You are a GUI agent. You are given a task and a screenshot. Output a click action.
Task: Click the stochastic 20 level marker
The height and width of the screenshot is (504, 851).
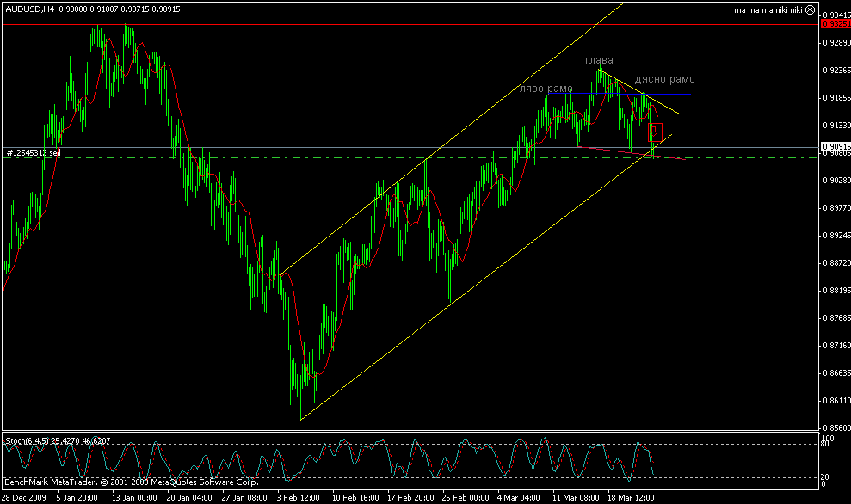tap(824, 476)
